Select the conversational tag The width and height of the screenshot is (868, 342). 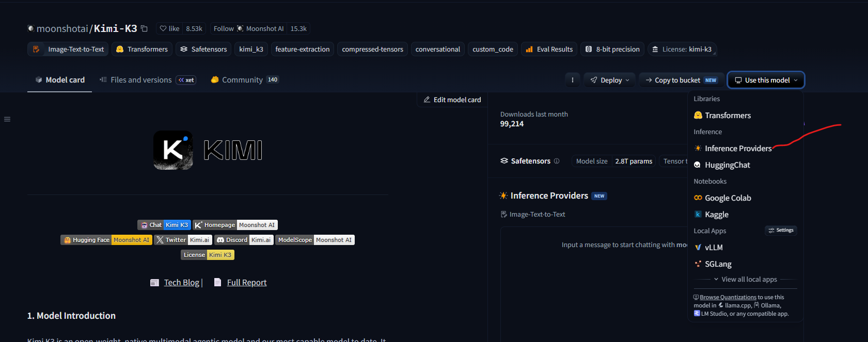[x=438, y=49]
